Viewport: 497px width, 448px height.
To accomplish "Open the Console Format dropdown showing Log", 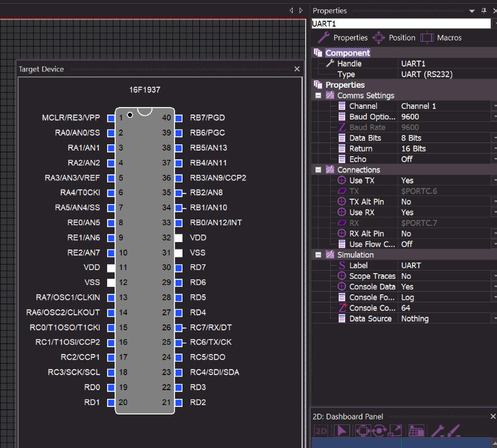I will tap(495, 297).
